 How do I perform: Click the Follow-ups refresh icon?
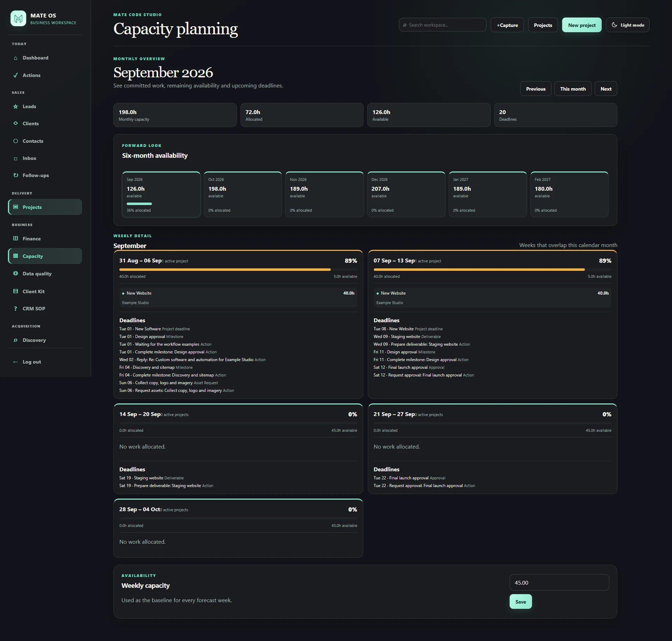pyautogui.click(x=15, y=175)
